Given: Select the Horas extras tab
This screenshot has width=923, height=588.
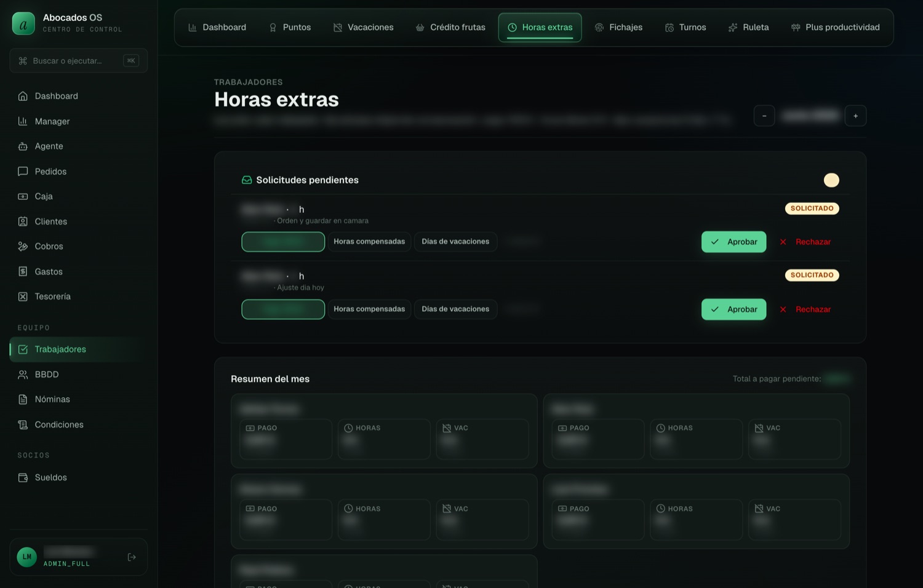Looking at the screenshot, I should (x=540, y=28).
